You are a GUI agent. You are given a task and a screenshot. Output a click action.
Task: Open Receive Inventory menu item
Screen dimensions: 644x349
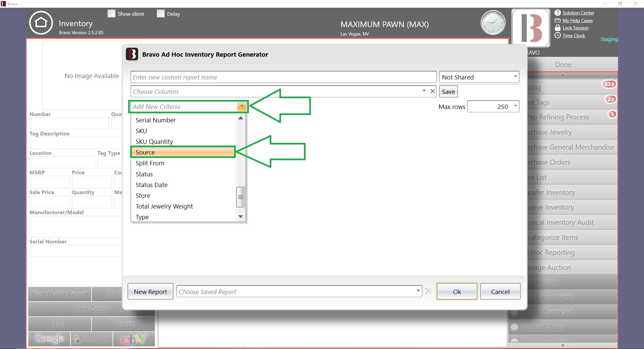click(572, 207)
